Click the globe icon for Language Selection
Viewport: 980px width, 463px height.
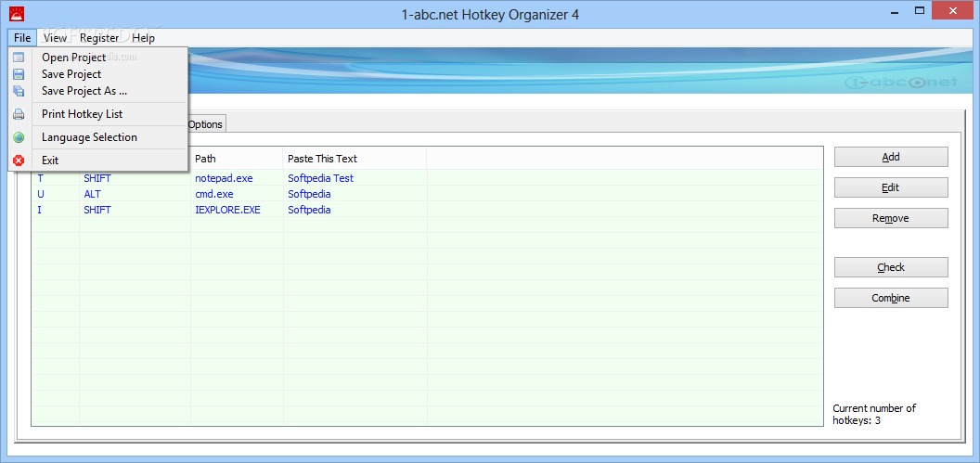click(x=19, y=137)
